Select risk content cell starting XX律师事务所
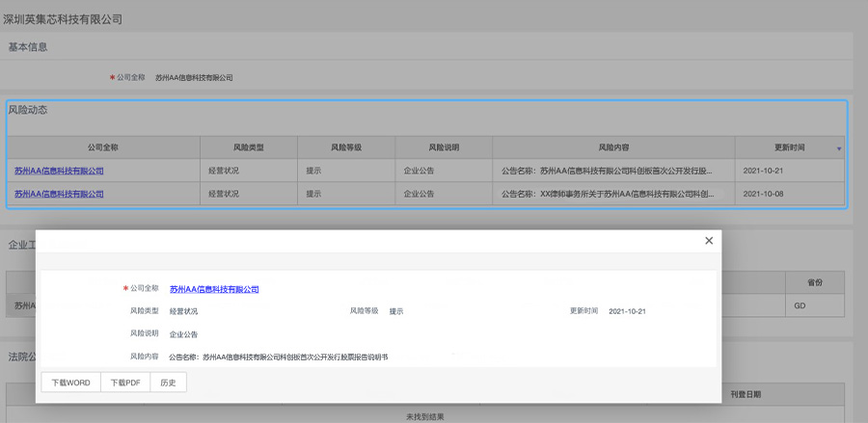The height and width of the screenshot is (423, 868). (613, 194)
